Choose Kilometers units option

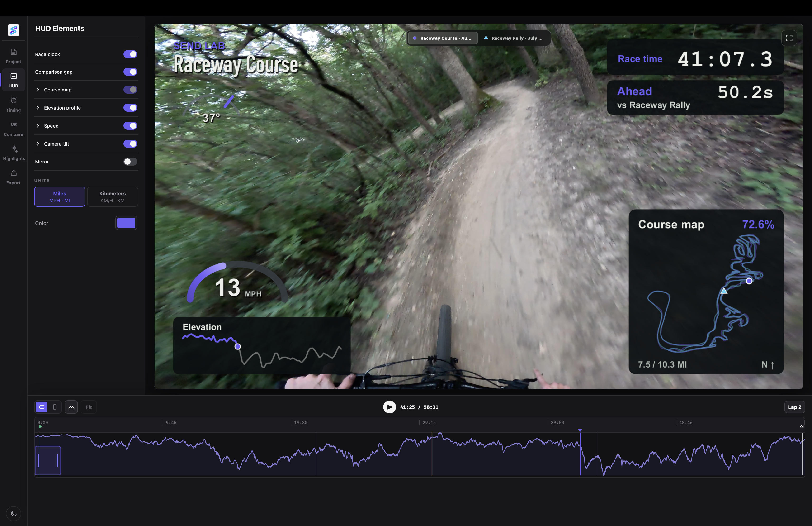coord(113,197)
